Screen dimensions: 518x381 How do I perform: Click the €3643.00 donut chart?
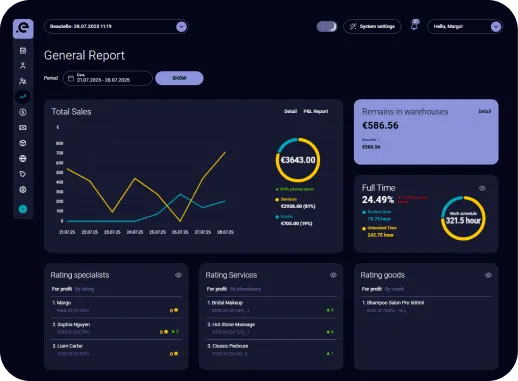[x=298, y=160]
